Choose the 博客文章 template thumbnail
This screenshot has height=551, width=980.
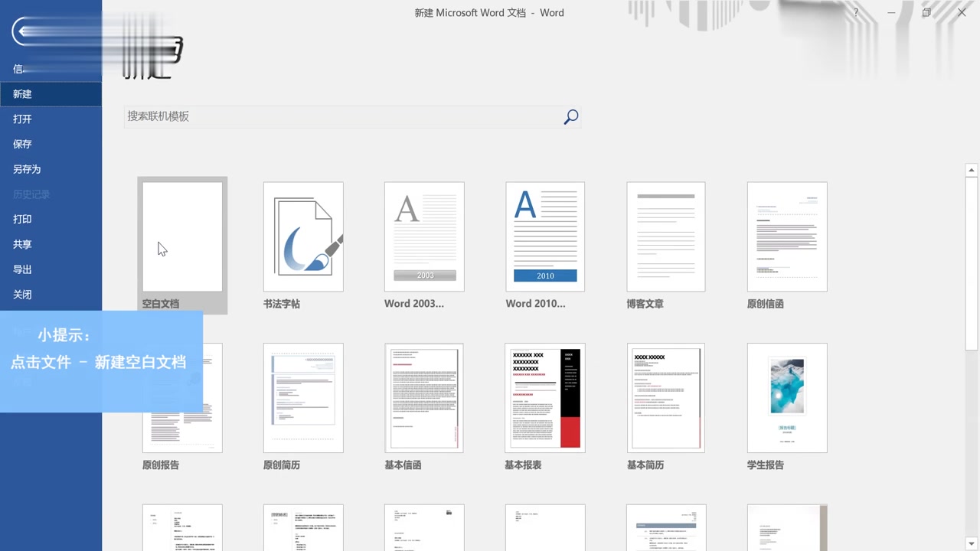point(666,236)
